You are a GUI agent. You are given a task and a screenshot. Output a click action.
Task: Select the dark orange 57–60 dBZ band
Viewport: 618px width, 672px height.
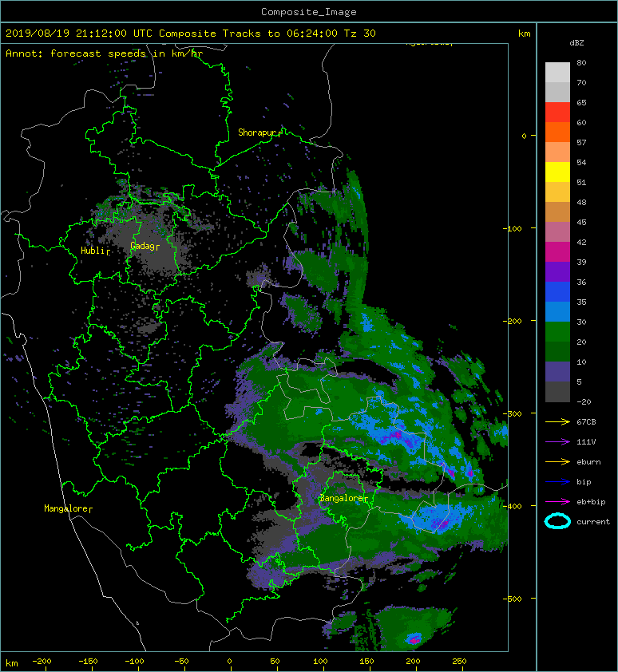pyautogui.click(x=557, y=132)
